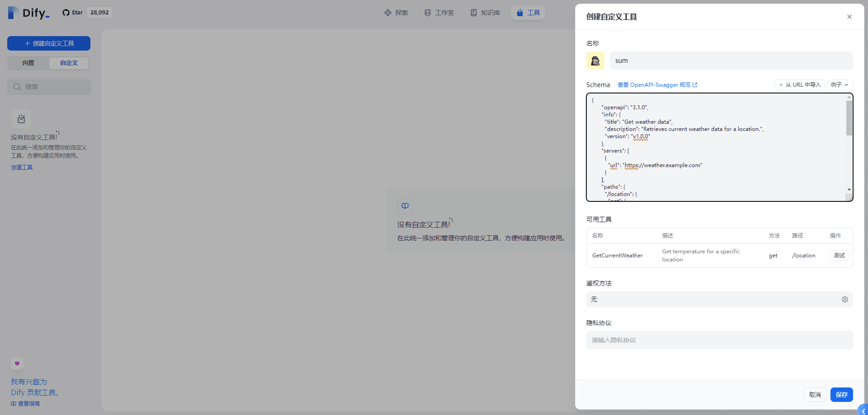Image resolution: width=868 pixels, height=415 pixels.
Task: Click the 鉴权方法 field showing 无
Action: point(719,299)
